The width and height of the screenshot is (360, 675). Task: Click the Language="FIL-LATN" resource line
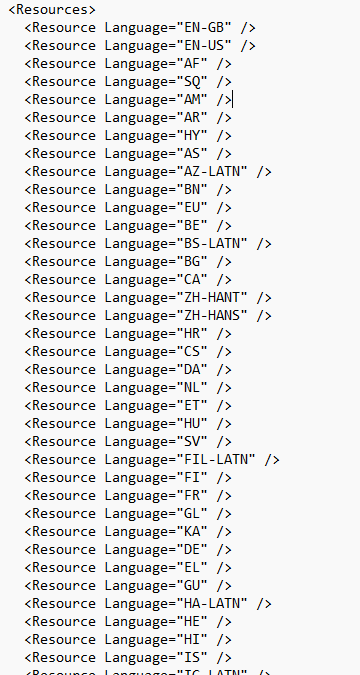[x=152, y=459]
